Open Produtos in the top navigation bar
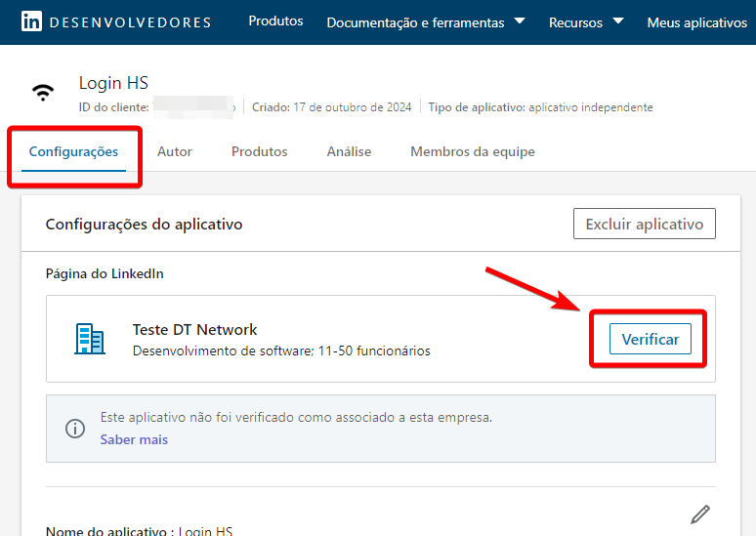 point(275,21)
